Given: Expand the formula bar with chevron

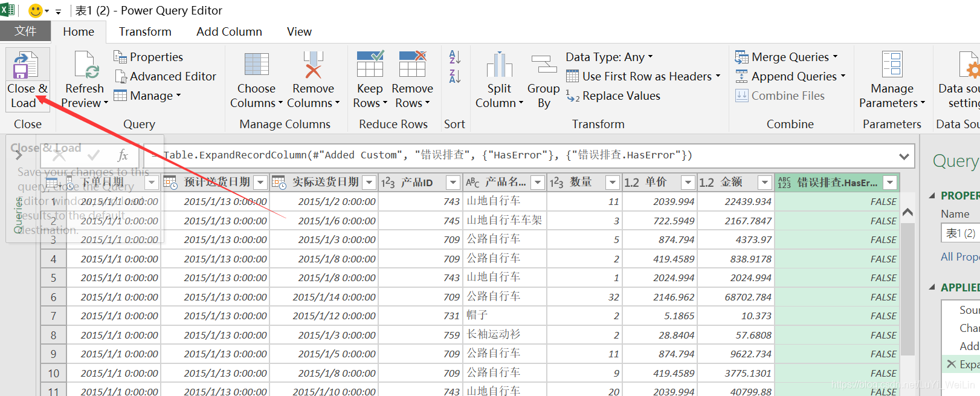Looking at the screenshot, I should pos(904,156).
